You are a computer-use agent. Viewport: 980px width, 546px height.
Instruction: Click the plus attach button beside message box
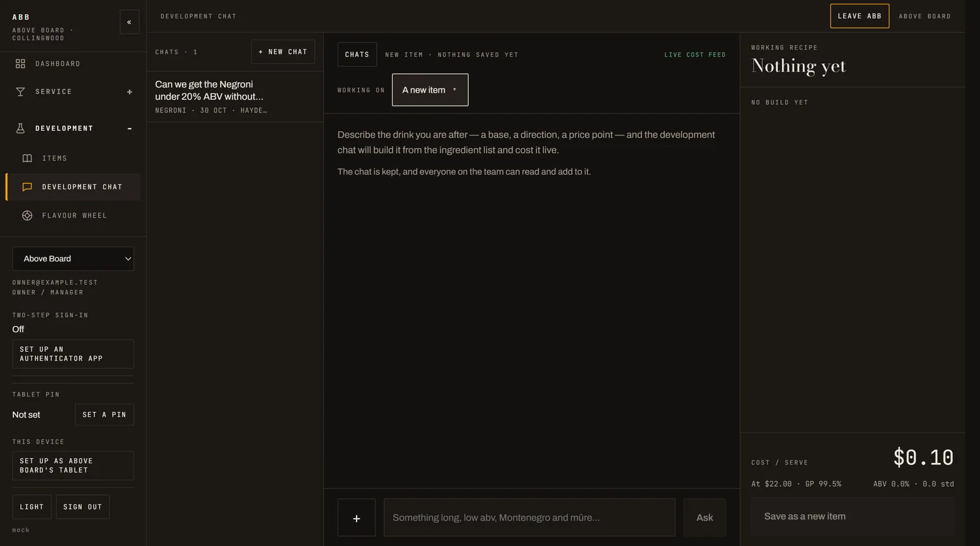(356, 518)
